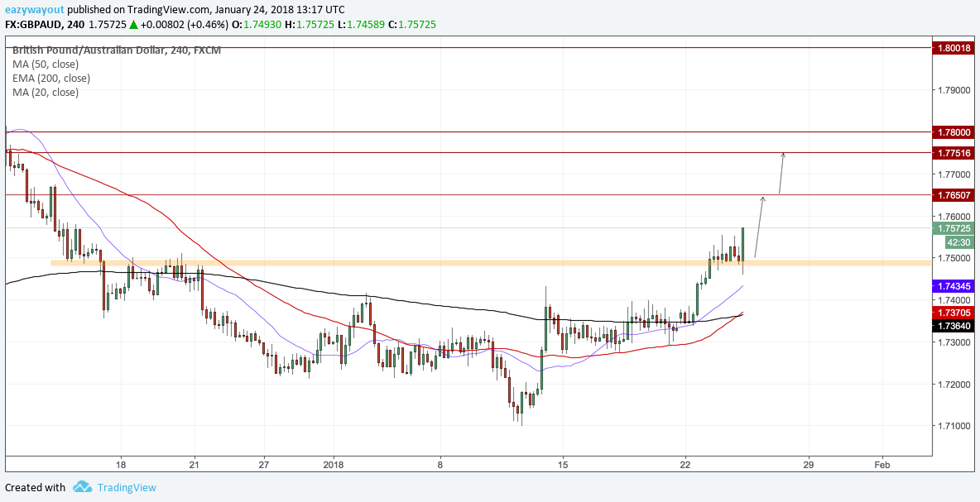Click the 1.74000 price axis tick
Screen dimensions: 980x502
click(954, 300)
